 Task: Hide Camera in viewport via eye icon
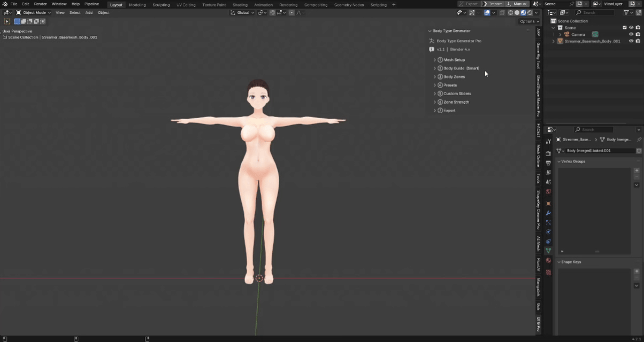pyautogui.click(x=631, y=34)
